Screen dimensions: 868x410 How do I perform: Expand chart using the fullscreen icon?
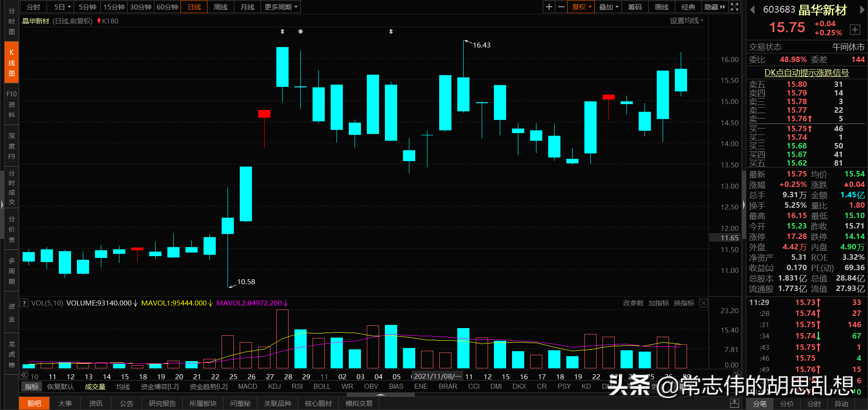(734, 7)
